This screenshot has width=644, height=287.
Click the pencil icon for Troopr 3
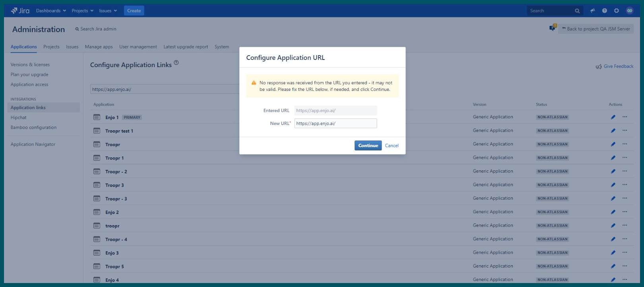tap(613, 185)
